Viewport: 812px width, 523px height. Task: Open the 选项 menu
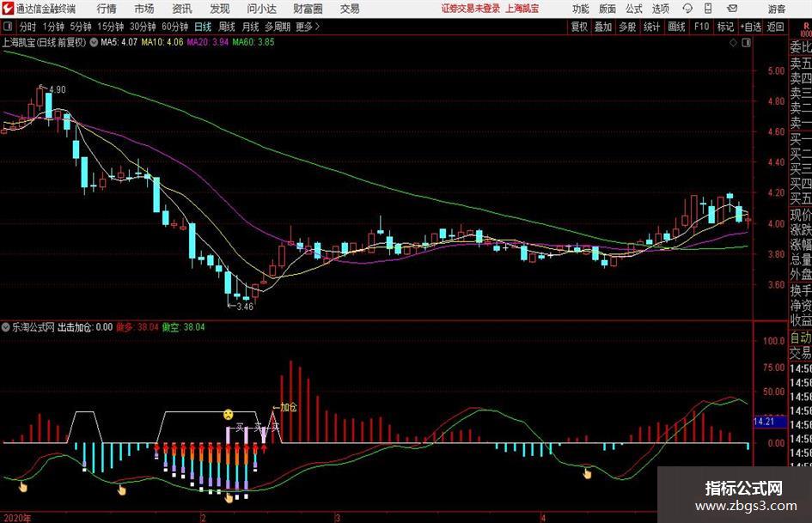[660, 9]
